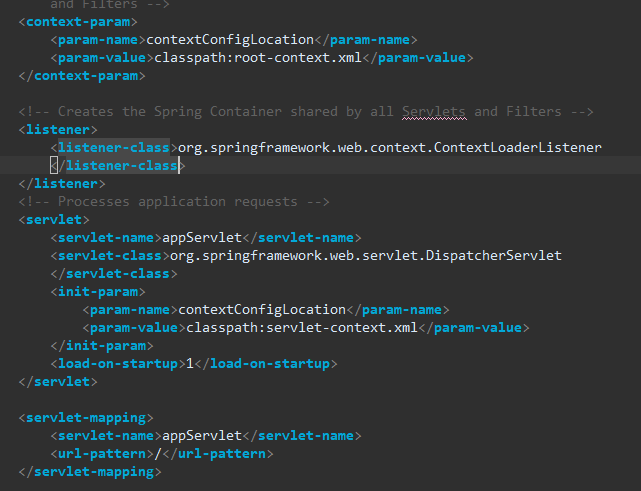Click opening servlet-name tag in servlet-mapping block
Screen dimensions: 641x491
coord(106,435)
